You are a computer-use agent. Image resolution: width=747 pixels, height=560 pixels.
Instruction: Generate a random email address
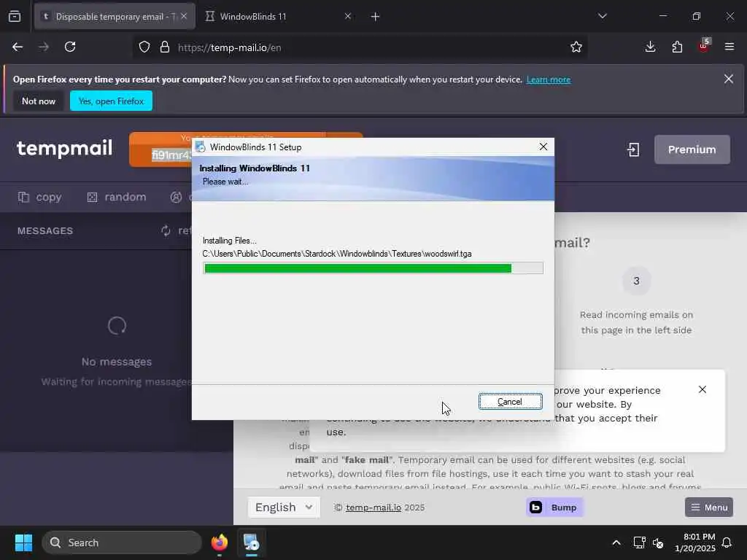click(x=117, y=197)
